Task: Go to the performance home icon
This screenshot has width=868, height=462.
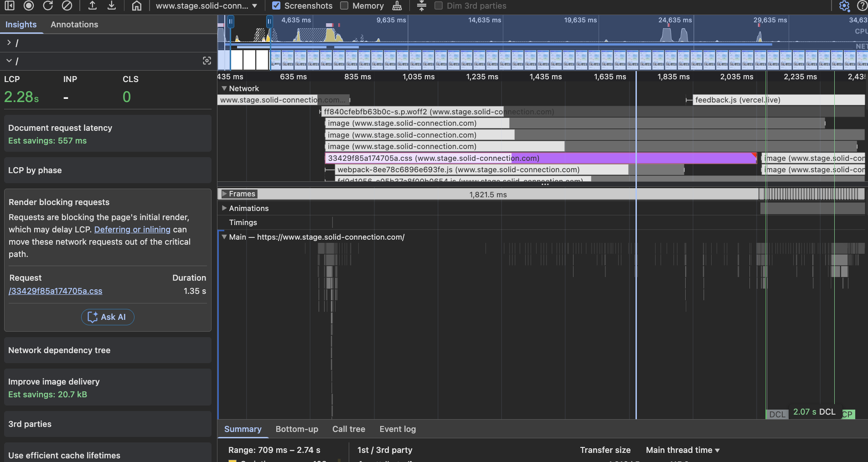Action: (x=136, y=6)
